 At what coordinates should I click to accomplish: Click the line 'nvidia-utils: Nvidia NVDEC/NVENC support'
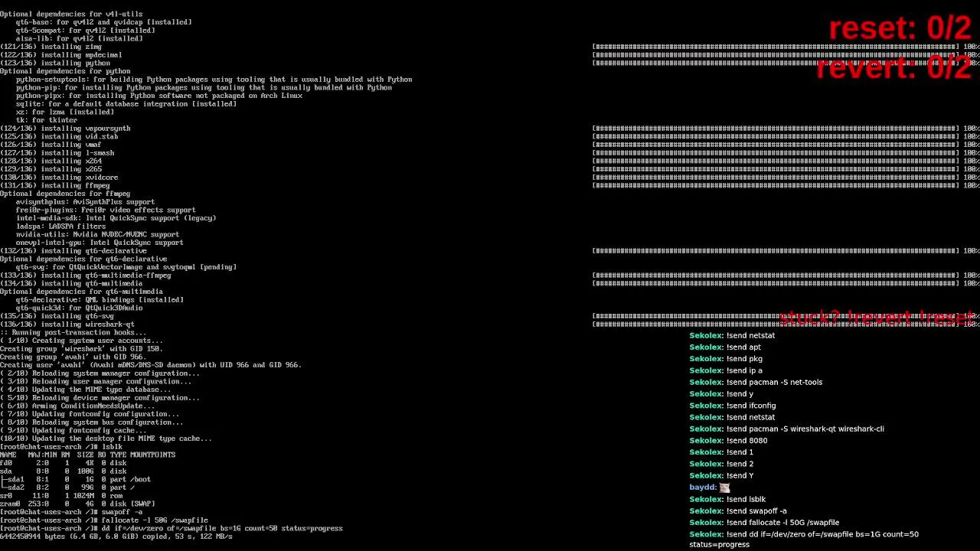(98, 235)
